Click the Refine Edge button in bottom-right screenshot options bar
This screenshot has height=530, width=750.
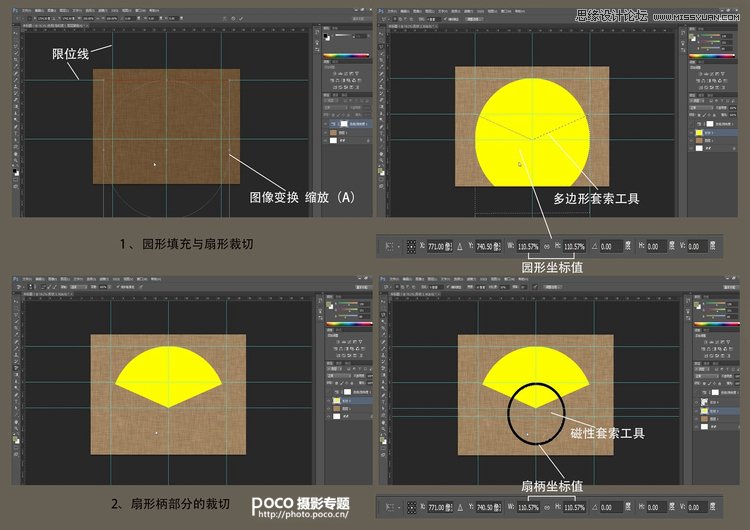pos(552,287)
